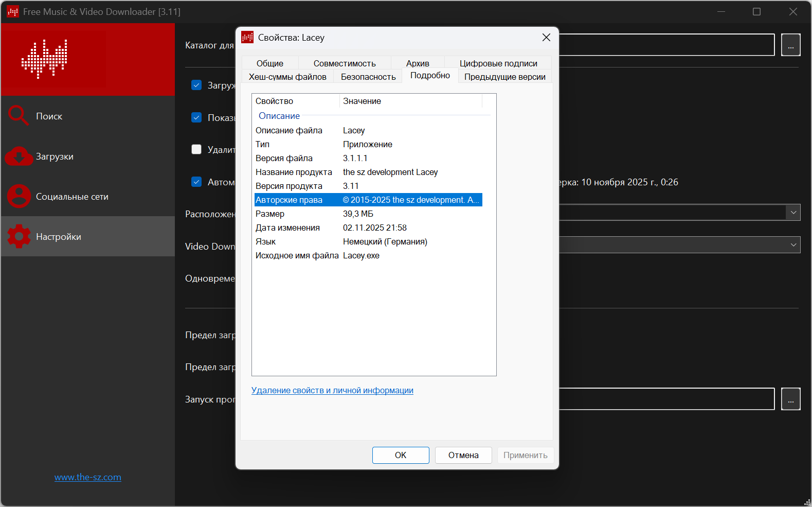
Task: Enable the unchecked third settings checkbox
Action: [x=196, y=149]
